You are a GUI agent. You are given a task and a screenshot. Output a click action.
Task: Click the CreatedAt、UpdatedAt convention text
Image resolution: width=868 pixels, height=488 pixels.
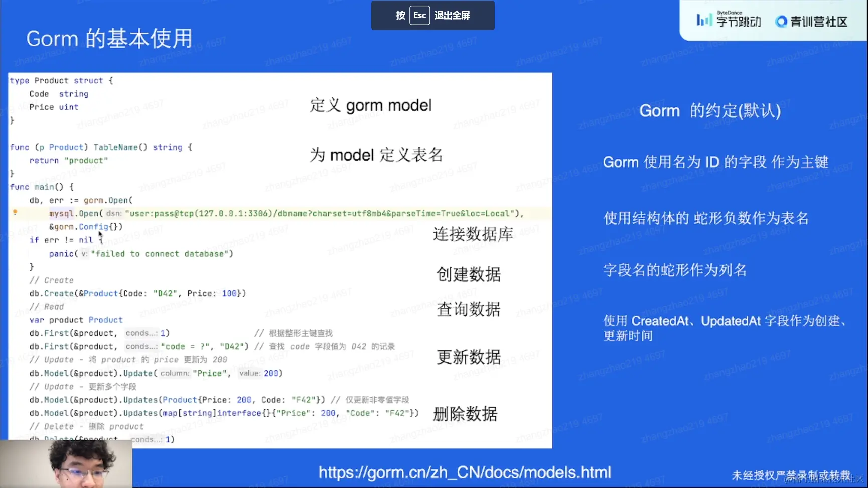click(726, 328)
